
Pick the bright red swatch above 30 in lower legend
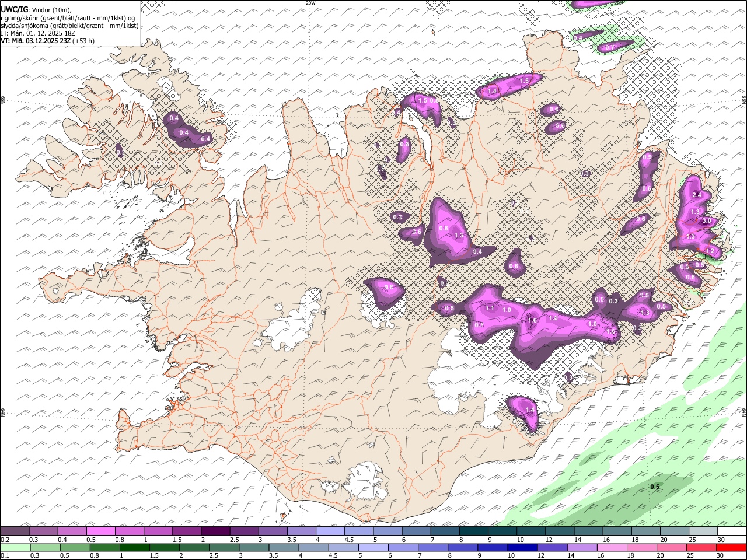point(731,547)
